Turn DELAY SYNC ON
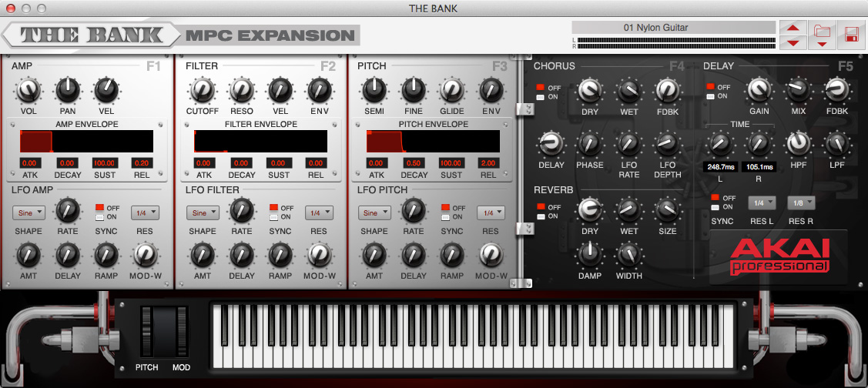 tap(716, 207)
